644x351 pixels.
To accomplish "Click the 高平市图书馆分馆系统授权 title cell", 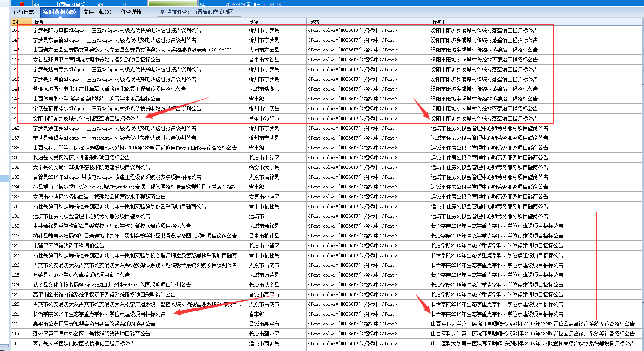I will coord(140,294).
